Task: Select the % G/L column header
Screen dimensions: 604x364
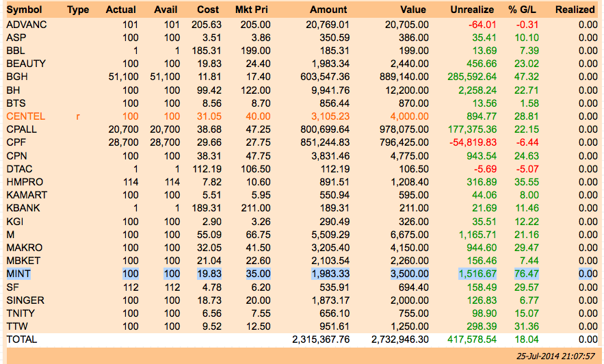Action: (523, 10)
